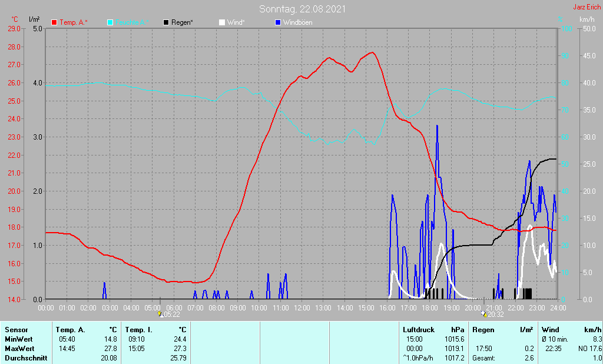This screenshot has height=364, width=603.
Task: Click the 'Sensor' table header
Action: pos(16,330)
